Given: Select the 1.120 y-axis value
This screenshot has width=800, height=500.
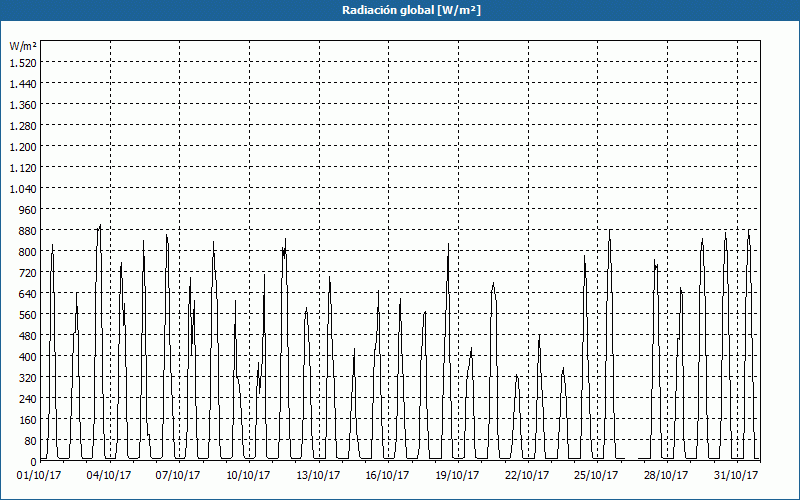Looking at the screenshot, I should (23, 168).
